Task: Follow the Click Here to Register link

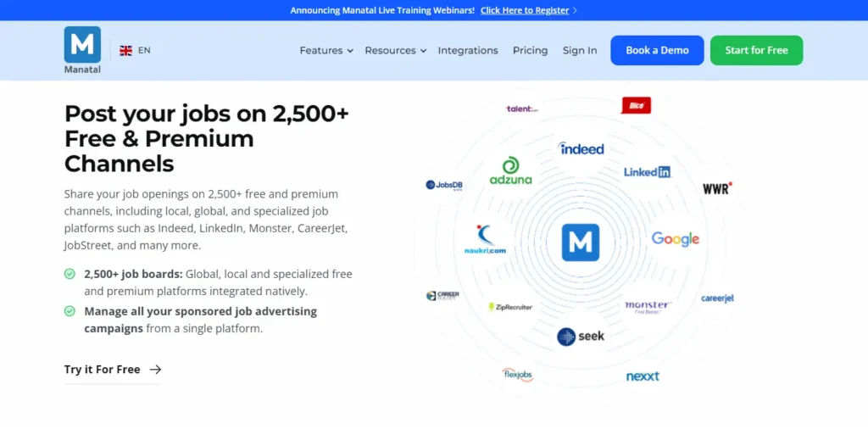Action: [524, 10]
